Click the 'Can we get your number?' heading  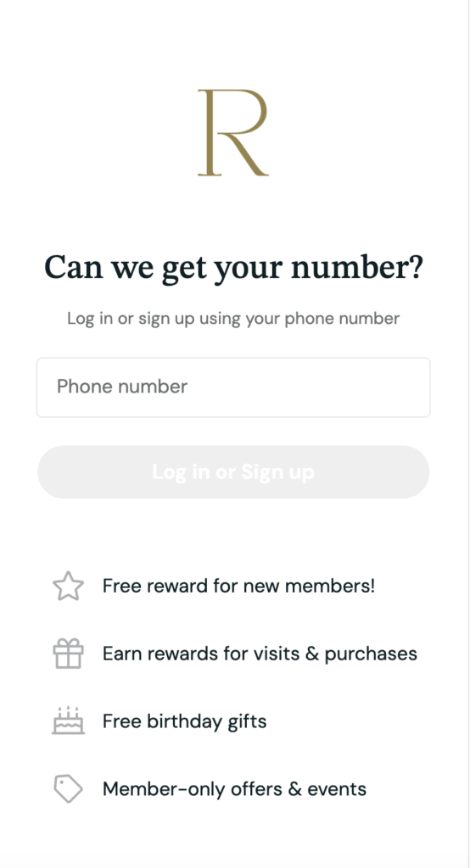point(233,267)
